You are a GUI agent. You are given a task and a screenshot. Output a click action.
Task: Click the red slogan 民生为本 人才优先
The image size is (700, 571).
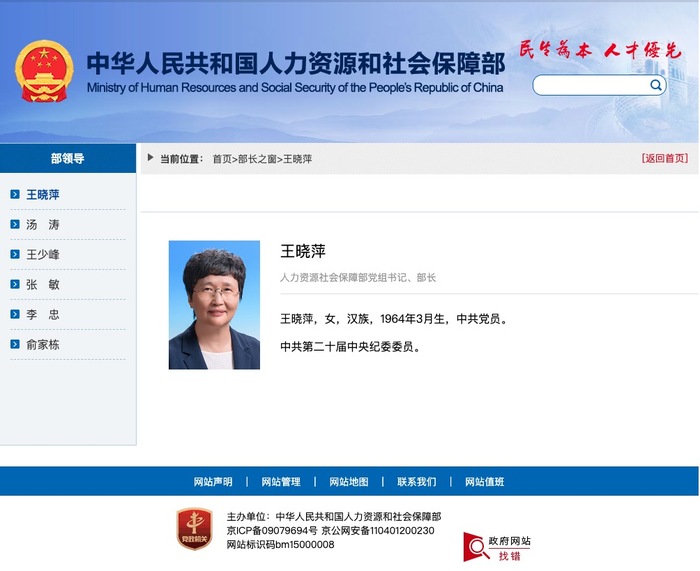(x=600, y=50)
